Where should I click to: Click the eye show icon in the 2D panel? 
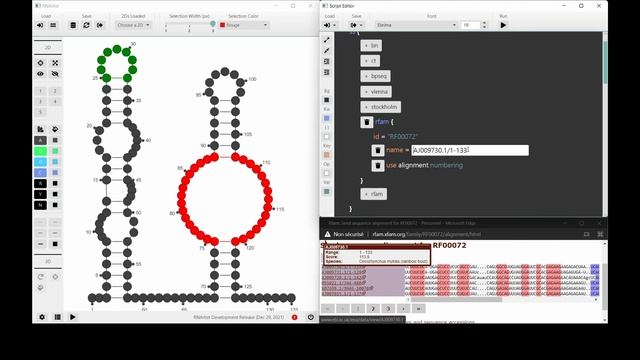point(40,74)
